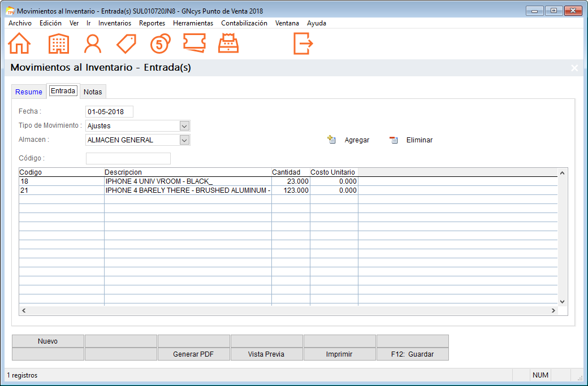Image resolution: width=588 pixels, height=386 pixels.
Task: Open the Contabilización menu
Action: tap(244, 23)
